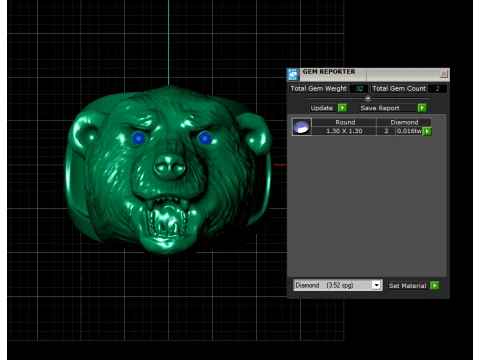Click the Set Material button
480x360 pixels.
[407, 286]
